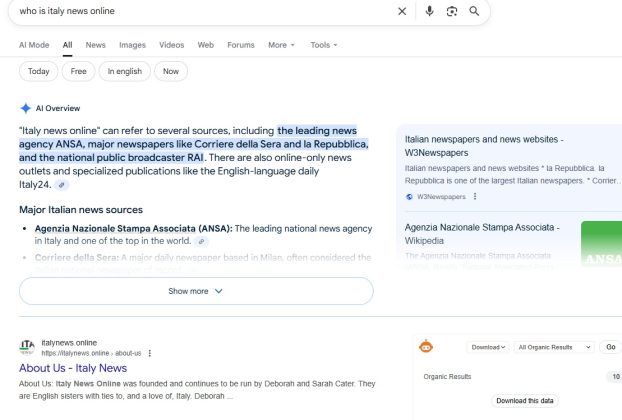The height and width of the screenshot is (420, 622).
Task: Switch to the Images tab
Action: [132, 45]
